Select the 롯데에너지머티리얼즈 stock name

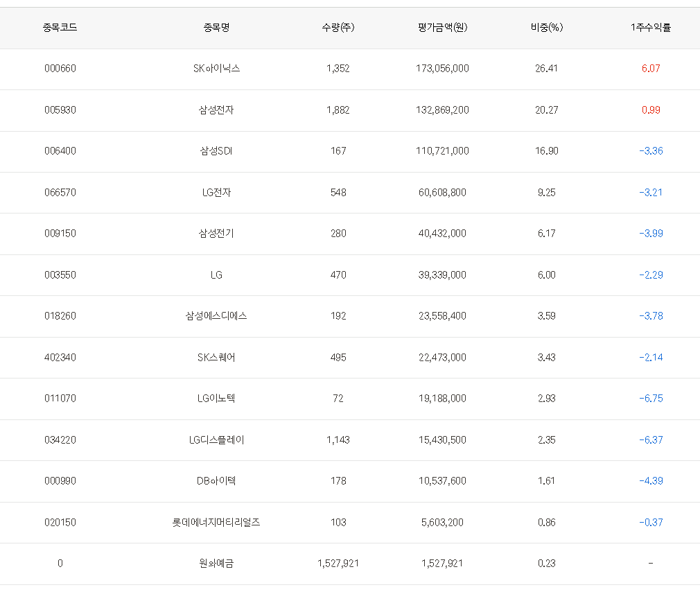coord(216,523)
